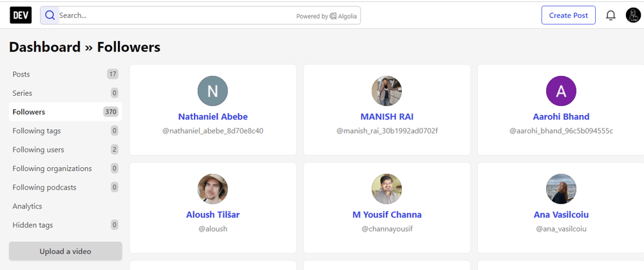Click M Yousif Channa's profile photo
The height and width of the screenshot is (270, 644).
(x=387, y=189)
